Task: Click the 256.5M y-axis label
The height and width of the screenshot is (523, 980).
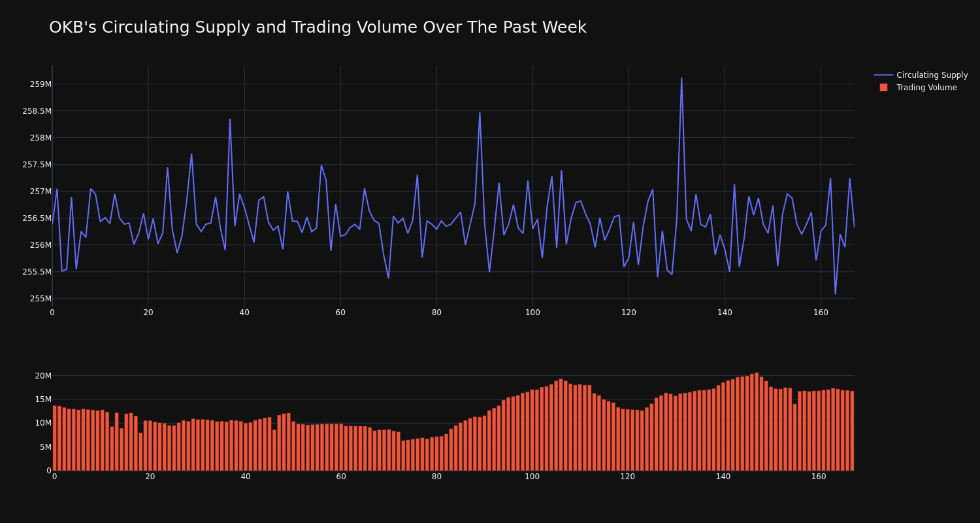Action: (37, 218)
